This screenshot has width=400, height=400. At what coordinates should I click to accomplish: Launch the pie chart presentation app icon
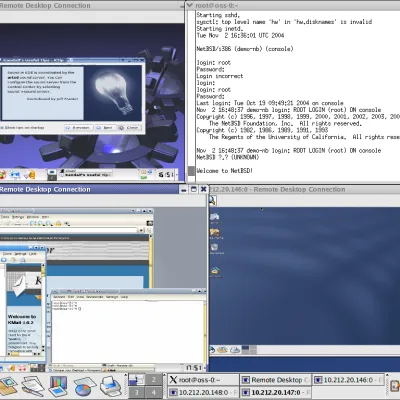click(84, 386)
